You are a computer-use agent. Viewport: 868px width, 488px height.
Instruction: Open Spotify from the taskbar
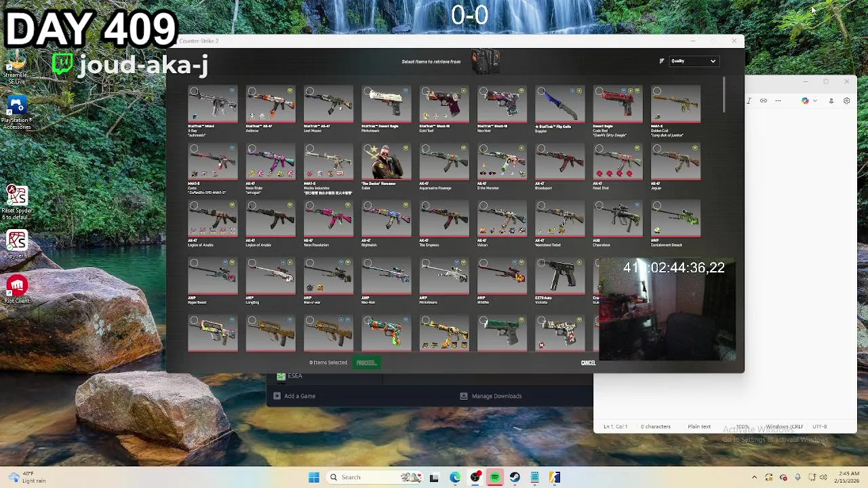(x=495, y=477)
